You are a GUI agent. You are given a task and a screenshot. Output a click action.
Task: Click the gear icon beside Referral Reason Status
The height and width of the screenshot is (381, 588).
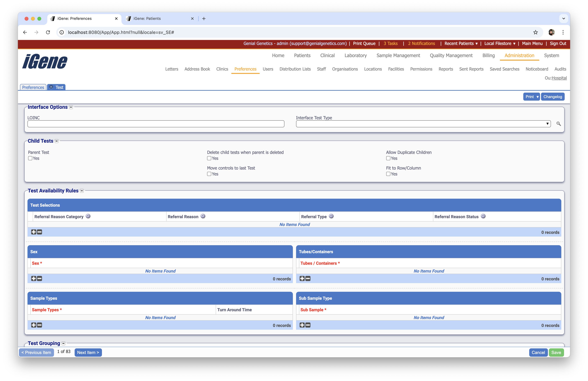(483, 216)
